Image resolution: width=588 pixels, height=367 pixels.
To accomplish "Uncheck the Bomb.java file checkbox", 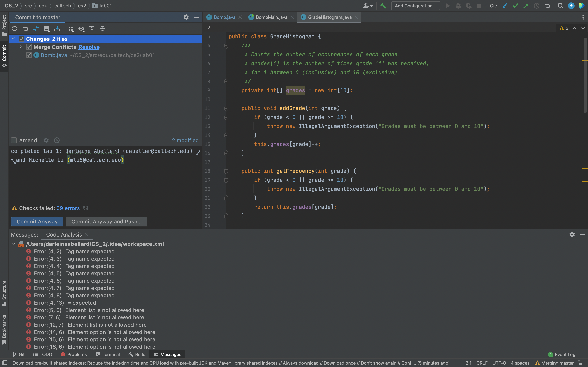I will click(x=29, y=55).
